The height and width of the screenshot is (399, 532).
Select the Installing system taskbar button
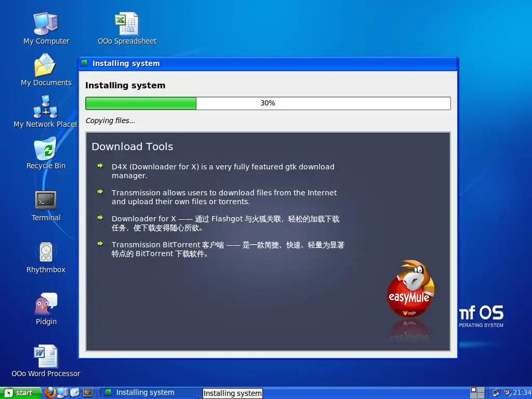[x=149, y=393]
